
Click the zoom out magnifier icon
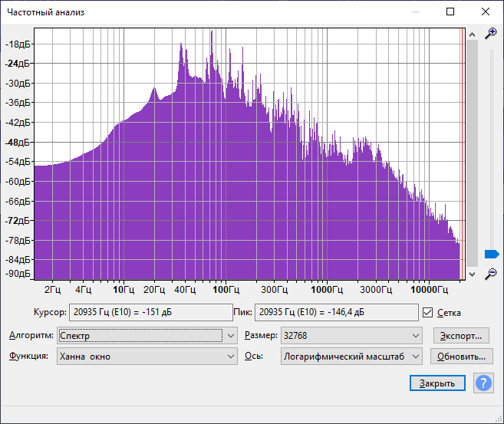491,274
